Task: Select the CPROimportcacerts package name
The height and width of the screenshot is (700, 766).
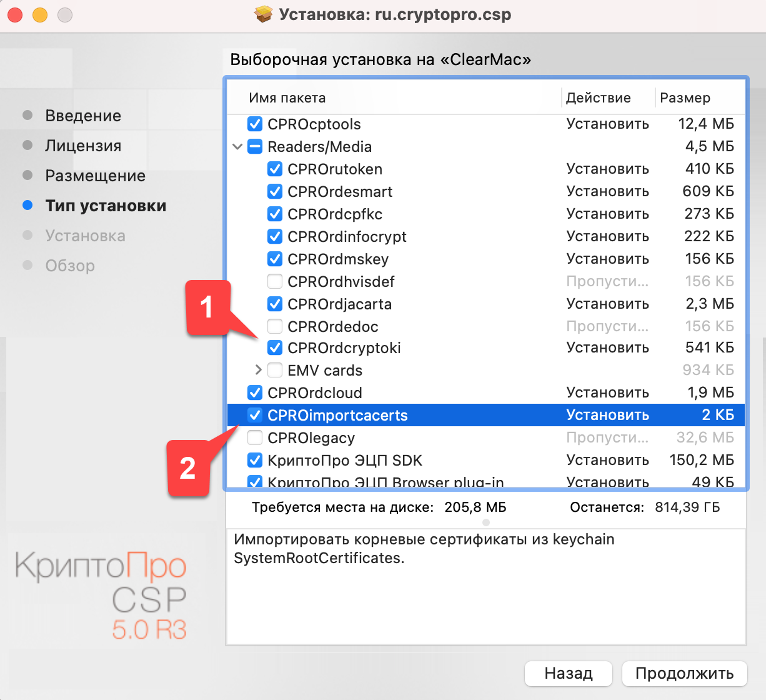Action: [x=337, y=415]
